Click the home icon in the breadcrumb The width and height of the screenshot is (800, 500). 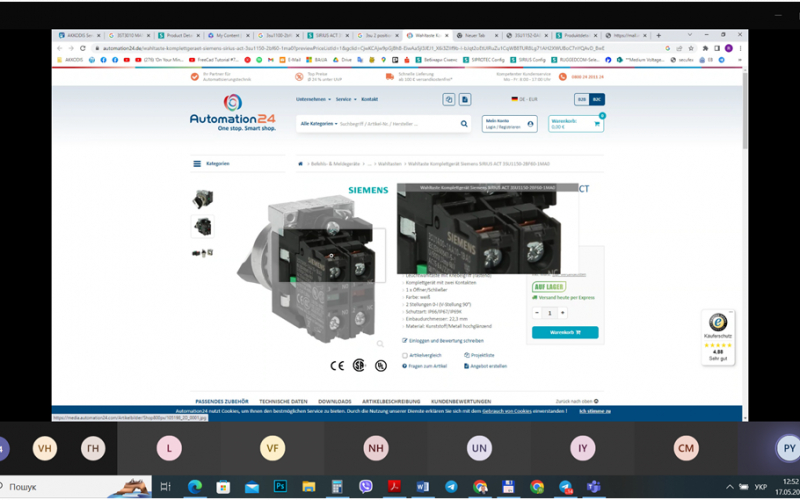coord(301,164)
